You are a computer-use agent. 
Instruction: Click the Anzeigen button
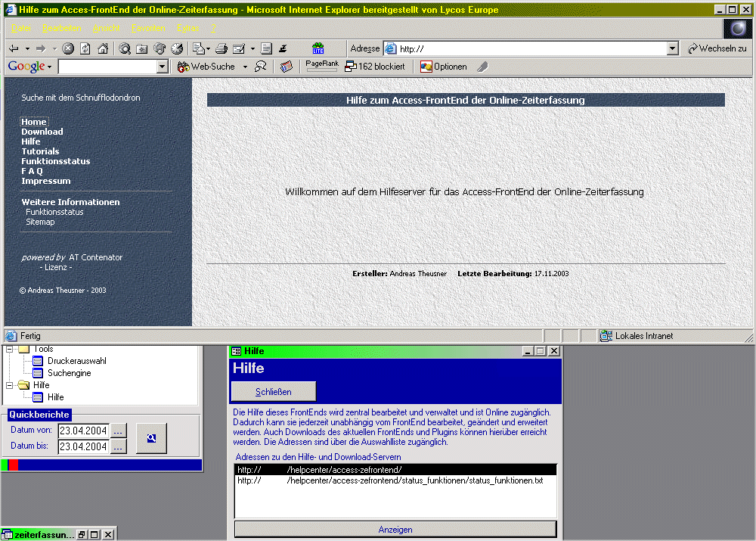395,530
